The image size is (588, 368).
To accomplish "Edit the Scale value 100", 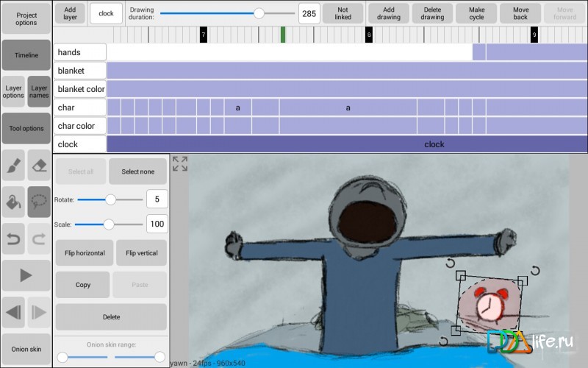I will 157,224.
